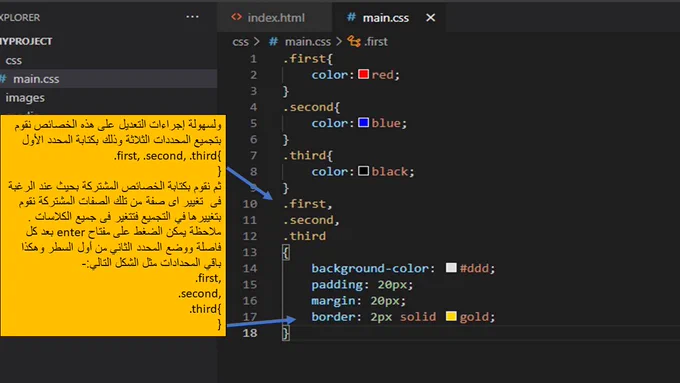The height and width of the screenshot is (383, 680).
Task: Open the red color picker swatch
Action: click(363, 74)
